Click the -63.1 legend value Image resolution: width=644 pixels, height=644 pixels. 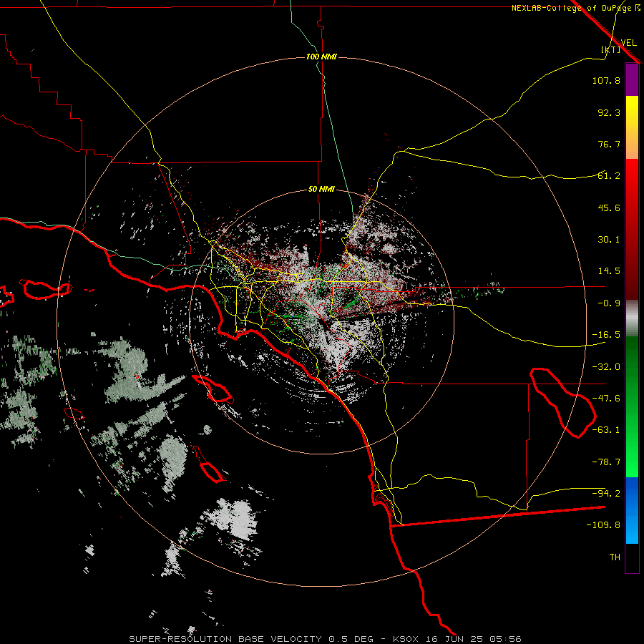[606, 430]
